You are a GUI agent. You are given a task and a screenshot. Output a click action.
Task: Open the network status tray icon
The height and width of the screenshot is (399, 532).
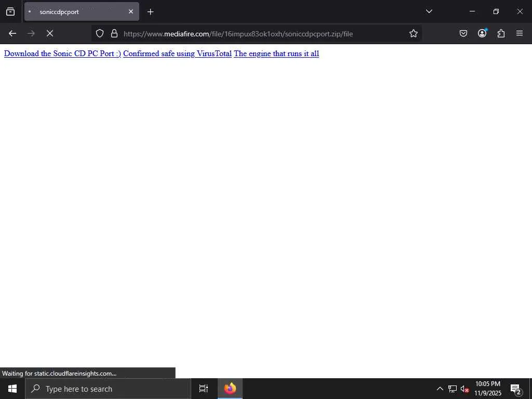(x=453, y=389)
